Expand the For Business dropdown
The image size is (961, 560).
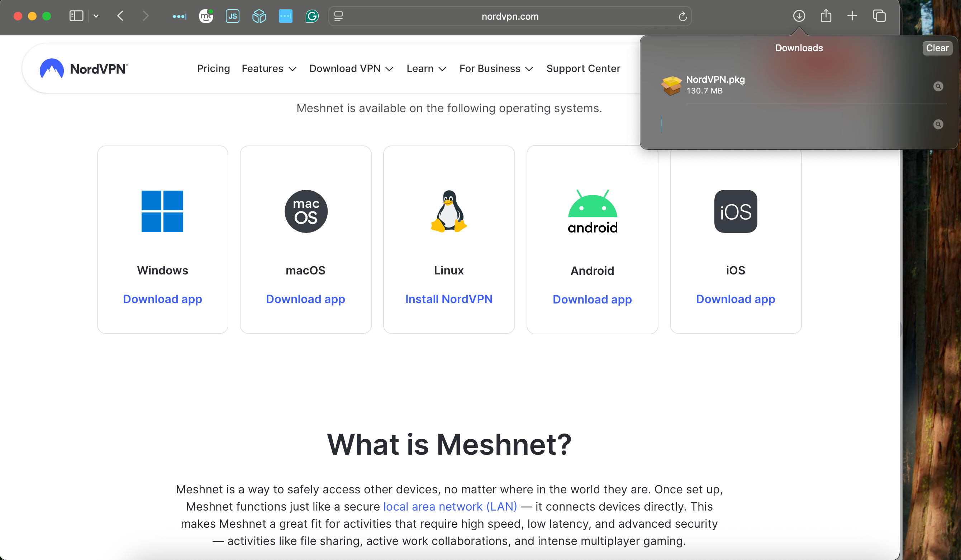496,69
